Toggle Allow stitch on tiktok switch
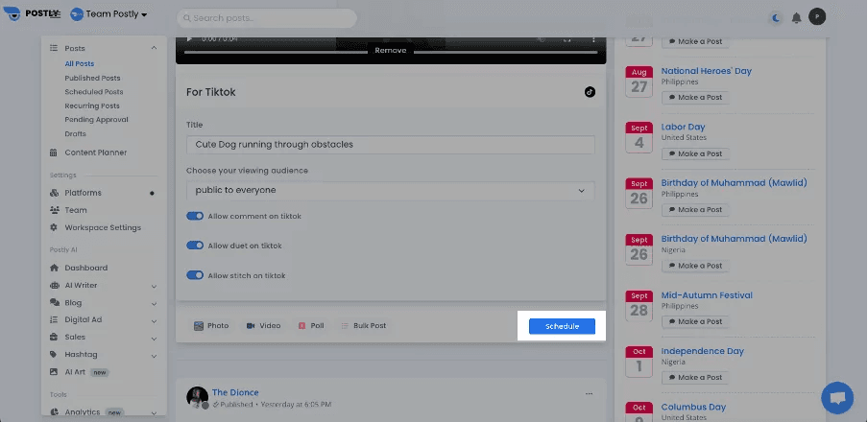The height and width of the screenshot is (422, 868). click(x=195, y=275)
